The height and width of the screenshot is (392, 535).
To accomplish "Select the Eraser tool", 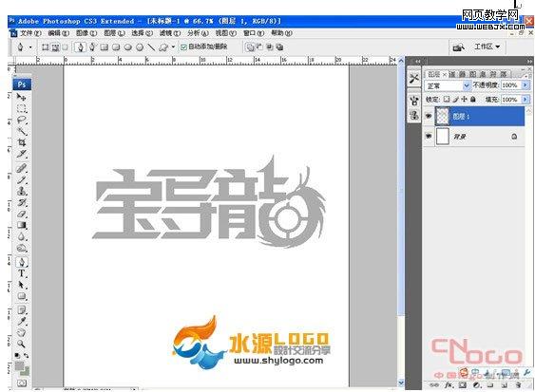I will point(22,215).
